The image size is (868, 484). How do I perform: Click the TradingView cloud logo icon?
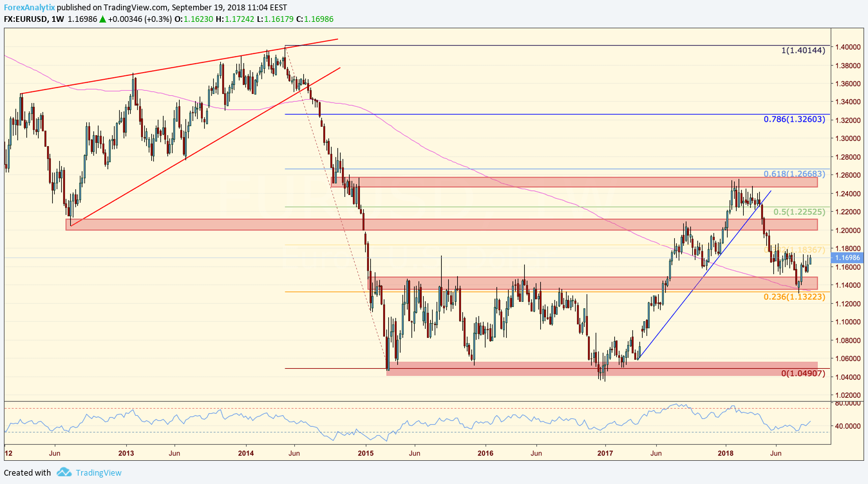pos(63,472)
